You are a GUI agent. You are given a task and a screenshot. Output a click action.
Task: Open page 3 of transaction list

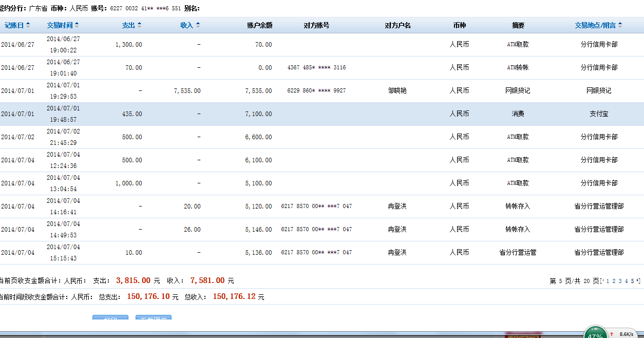(620, 281)
